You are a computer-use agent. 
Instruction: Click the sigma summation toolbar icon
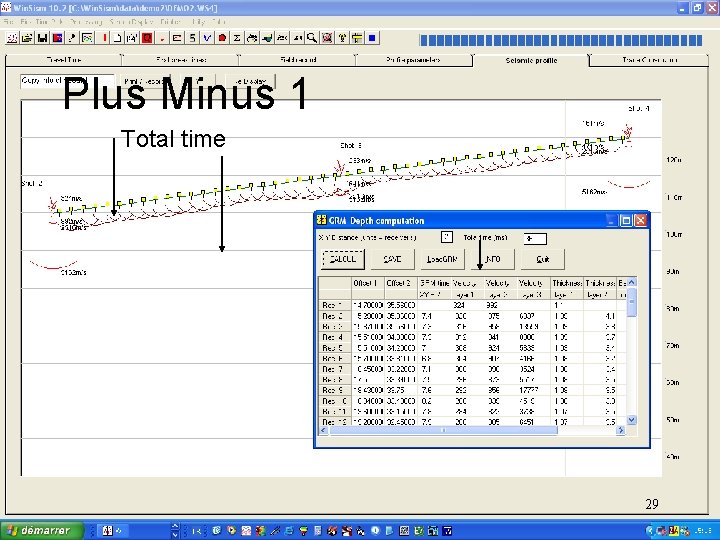pyautogui.click(x=237, y=38)
